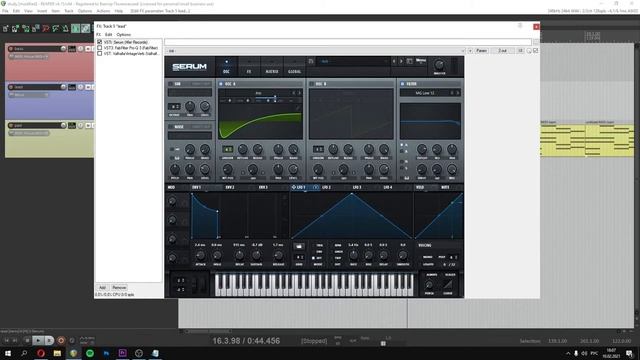Viewport: 640px width, 360px height.
Task: Select the LFO 3 tab
Action: 357,187
